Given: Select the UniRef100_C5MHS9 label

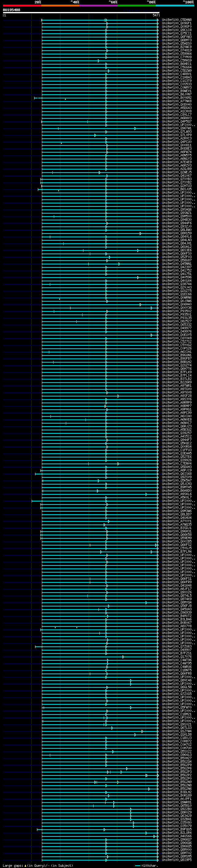Looking at the screenshot, I should pyautogui.click(x=177, y=60).
